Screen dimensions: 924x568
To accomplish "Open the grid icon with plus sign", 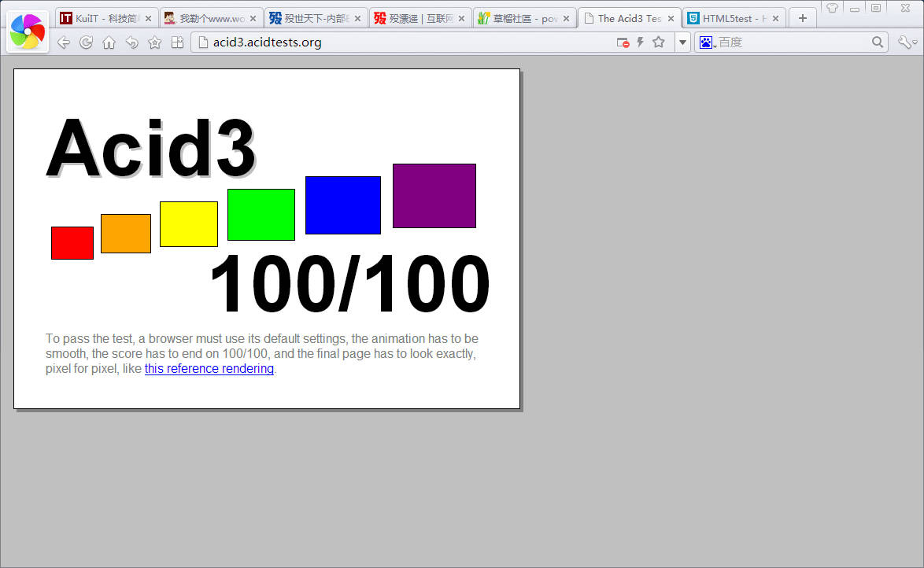I will 177,42.
